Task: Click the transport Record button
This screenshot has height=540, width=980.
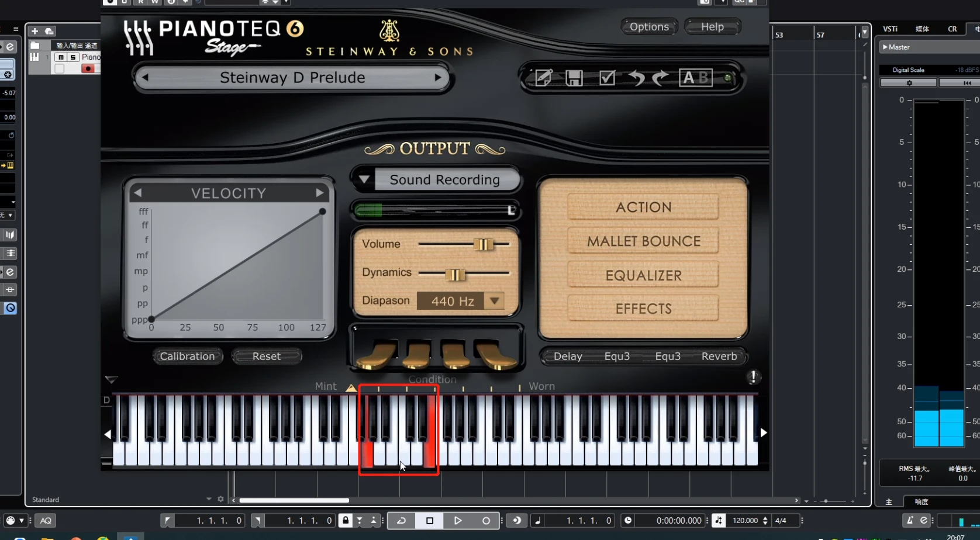Action: click(486, 520)
